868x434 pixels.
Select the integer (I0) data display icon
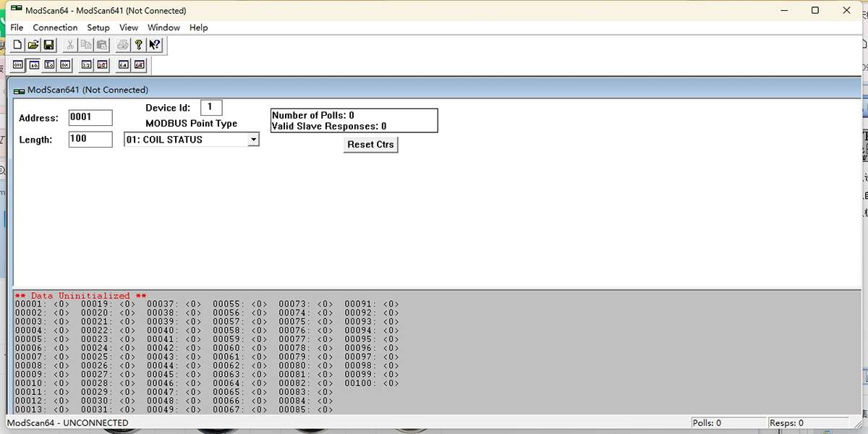[x=49, y=65]
